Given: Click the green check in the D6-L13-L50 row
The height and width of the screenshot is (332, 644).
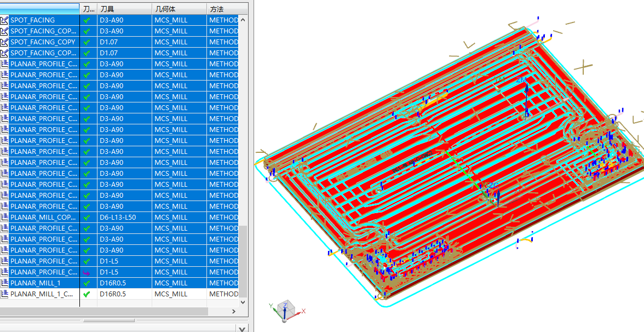Looking at the screenshot, I should coord(87,217).
